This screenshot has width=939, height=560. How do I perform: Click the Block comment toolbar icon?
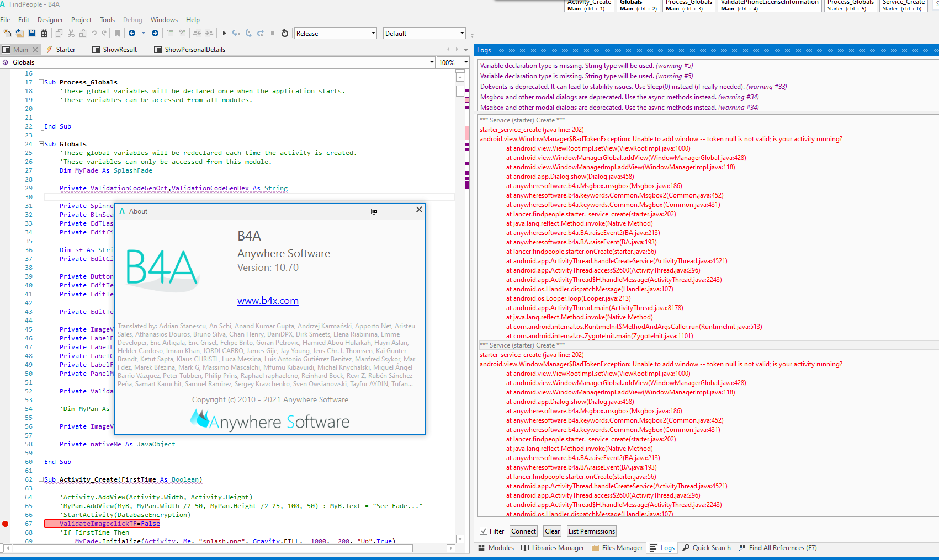(x=170, y=33)
